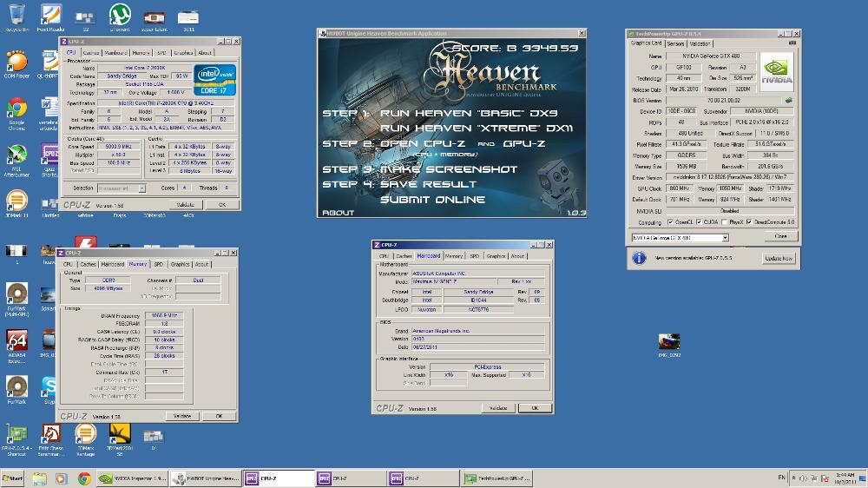Toggle the OpenCL checkbox in GPU-Z
868x488 pixels.
coord(670,222)
